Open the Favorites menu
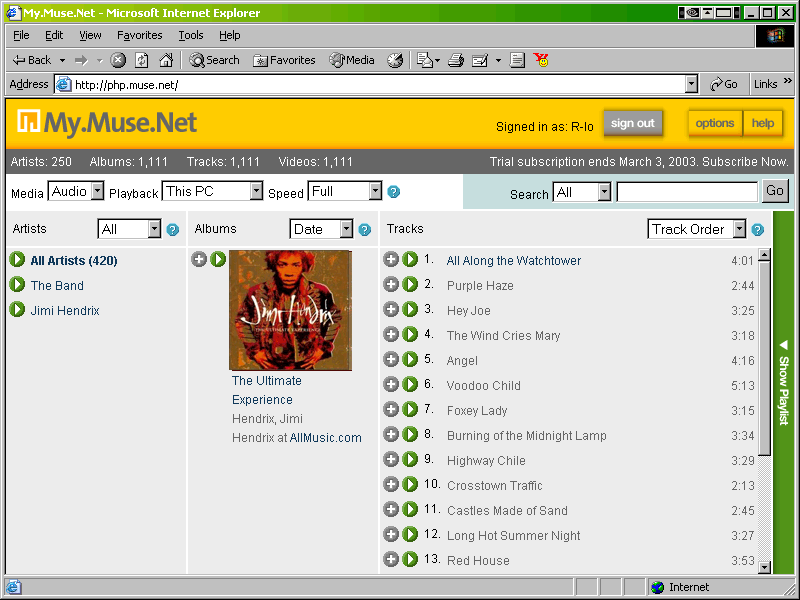The height and width of the screenshot is (600, 800). [140, 35]
